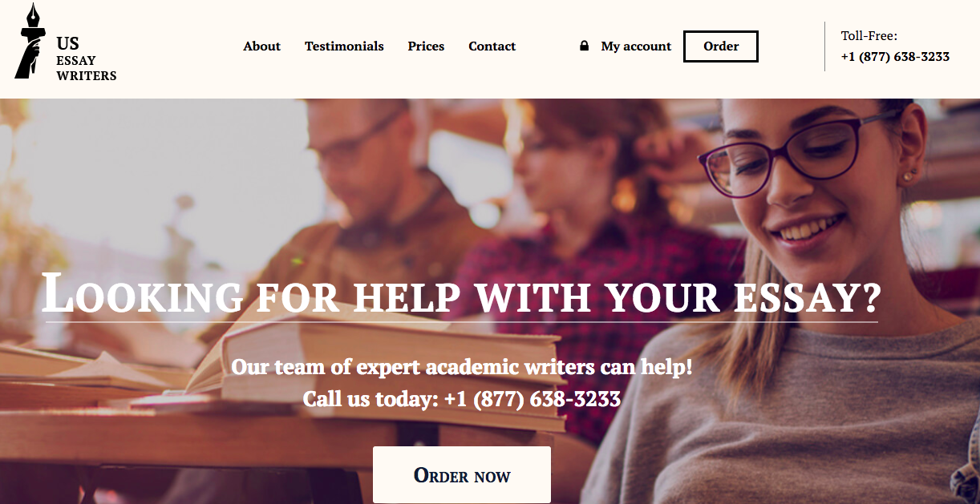The width and height of the screenshot is (980, 504).
Task: Click the Toll-Free label
Action: (x=869, y=36)
